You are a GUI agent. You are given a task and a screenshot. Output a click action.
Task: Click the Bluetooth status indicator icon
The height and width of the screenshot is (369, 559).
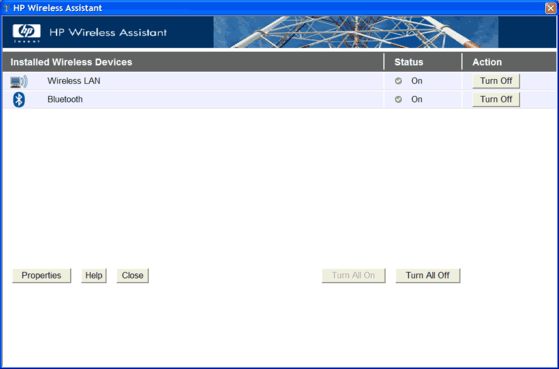(398, 99)
